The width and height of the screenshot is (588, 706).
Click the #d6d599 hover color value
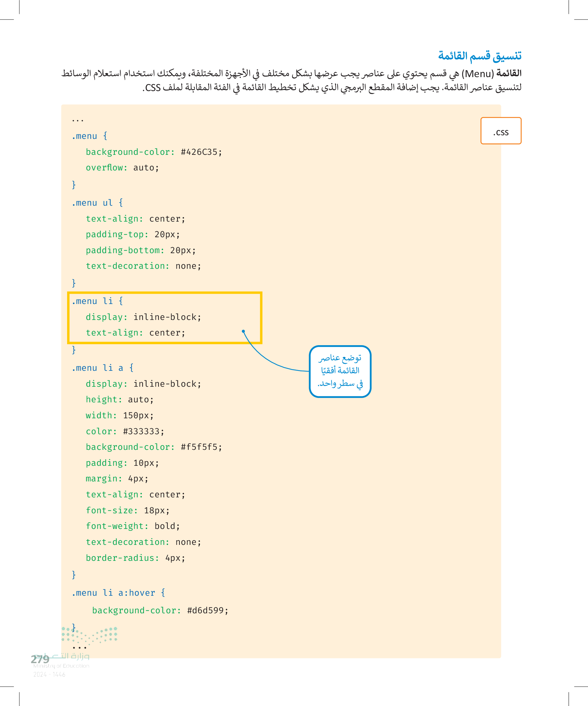[207, 610]
